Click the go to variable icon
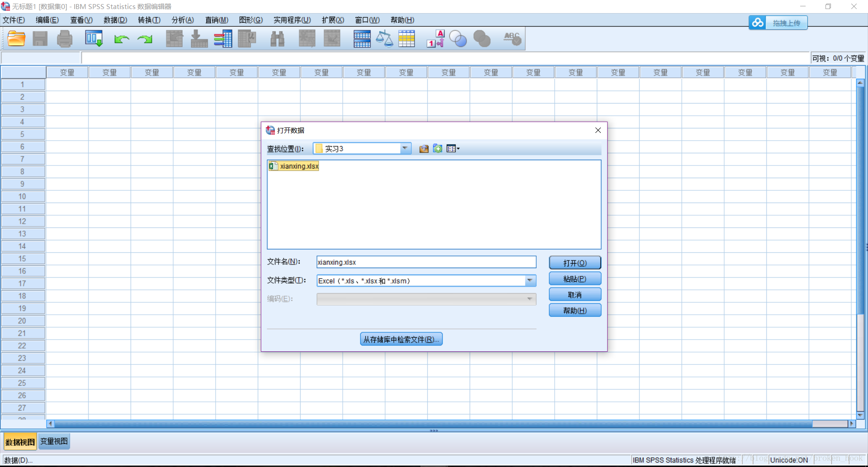868x467 pixels. (199, 39)
